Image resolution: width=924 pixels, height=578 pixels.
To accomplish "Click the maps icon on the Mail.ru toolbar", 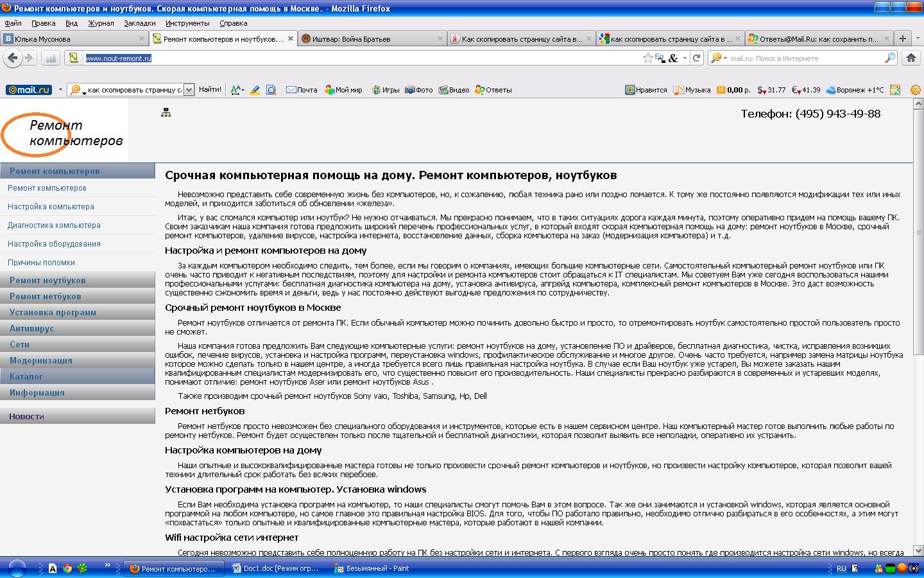I will [x=895, y=90].
